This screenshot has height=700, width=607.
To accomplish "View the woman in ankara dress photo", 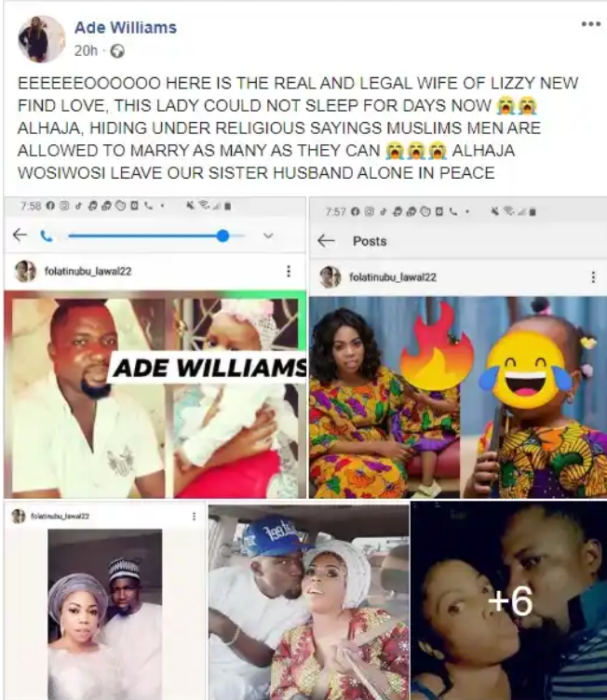I will tap(458, 397).
